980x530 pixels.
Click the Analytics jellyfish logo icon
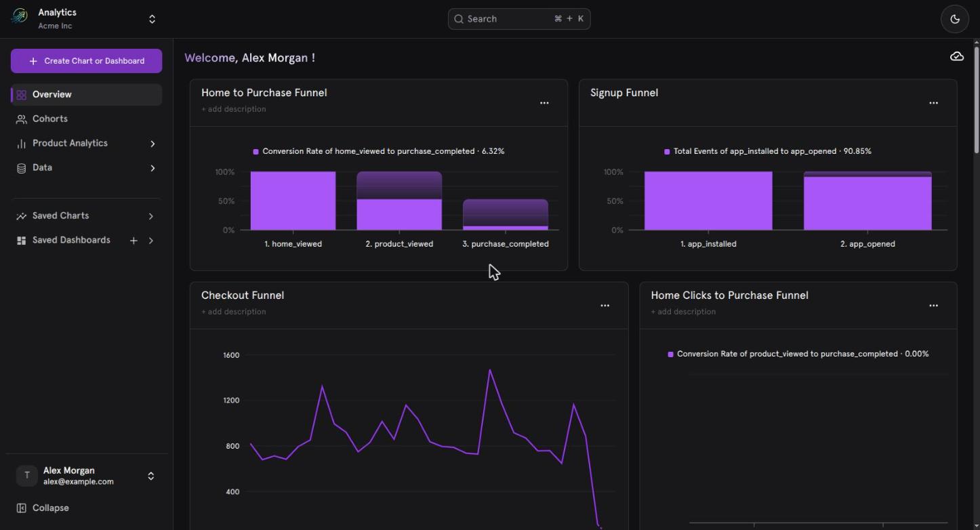point(20,16)
